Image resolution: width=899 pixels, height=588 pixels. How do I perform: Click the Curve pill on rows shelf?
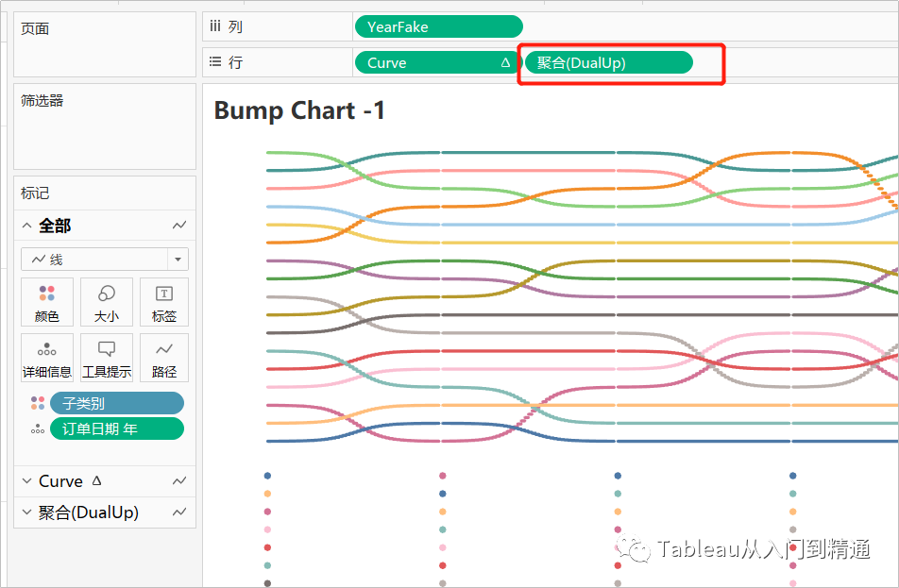[430, 60]
